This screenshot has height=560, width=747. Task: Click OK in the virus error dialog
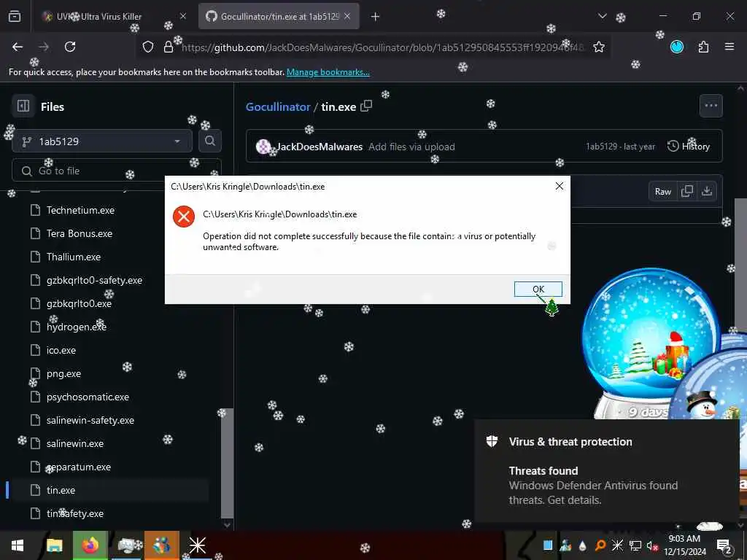538,289
